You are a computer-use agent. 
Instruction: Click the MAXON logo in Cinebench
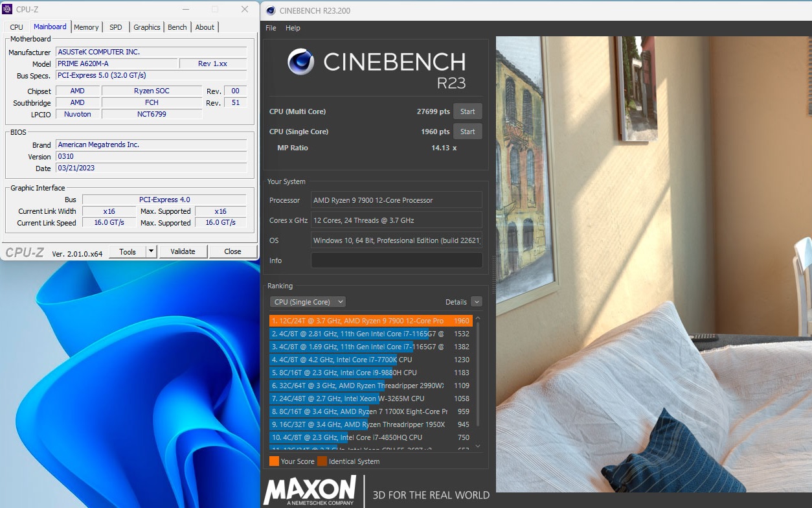pos(310,491)
